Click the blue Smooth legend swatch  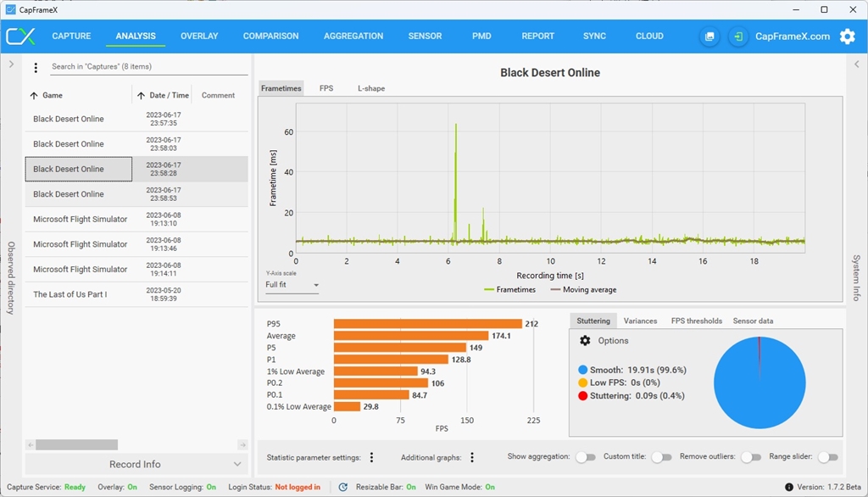coord(582,370)
